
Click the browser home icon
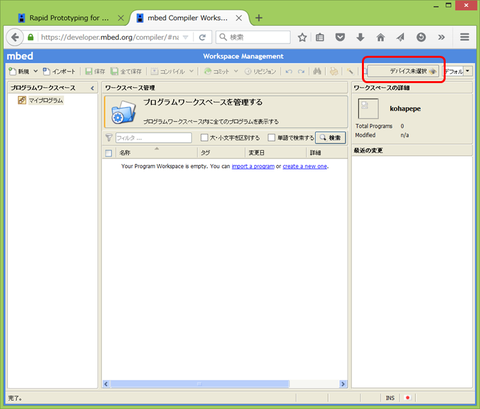381,37
